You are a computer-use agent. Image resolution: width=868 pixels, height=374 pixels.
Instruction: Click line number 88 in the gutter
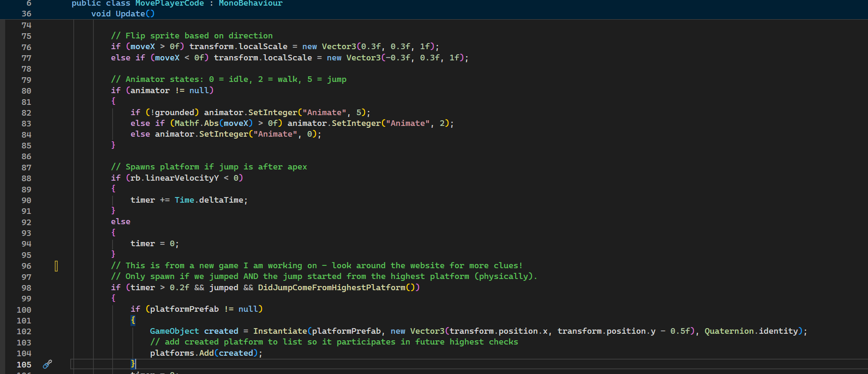26,178
